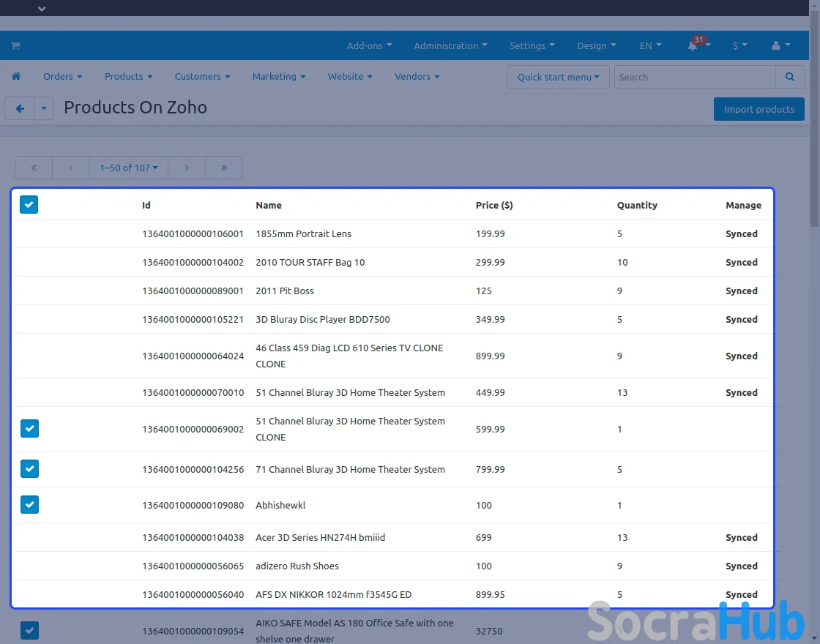Click the home icon

coord(15,76)
